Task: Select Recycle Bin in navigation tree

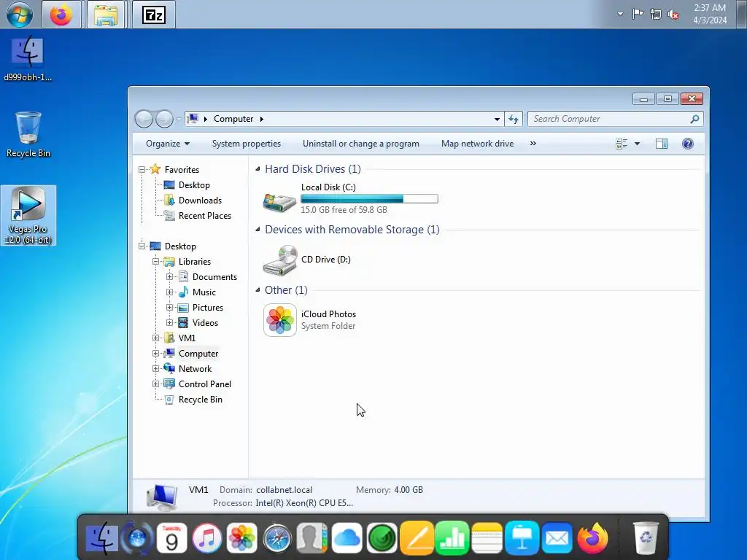Action: tap(200, 400)
